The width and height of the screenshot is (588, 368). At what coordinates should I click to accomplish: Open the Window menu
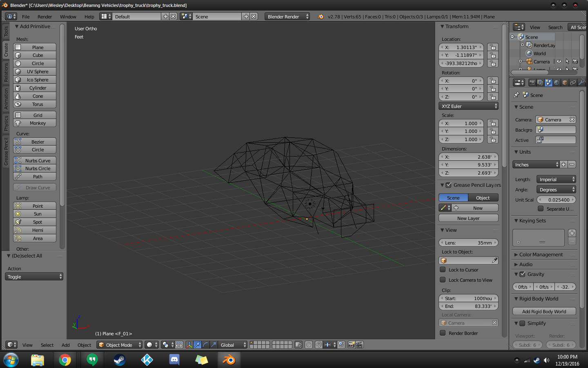[68, 17]
